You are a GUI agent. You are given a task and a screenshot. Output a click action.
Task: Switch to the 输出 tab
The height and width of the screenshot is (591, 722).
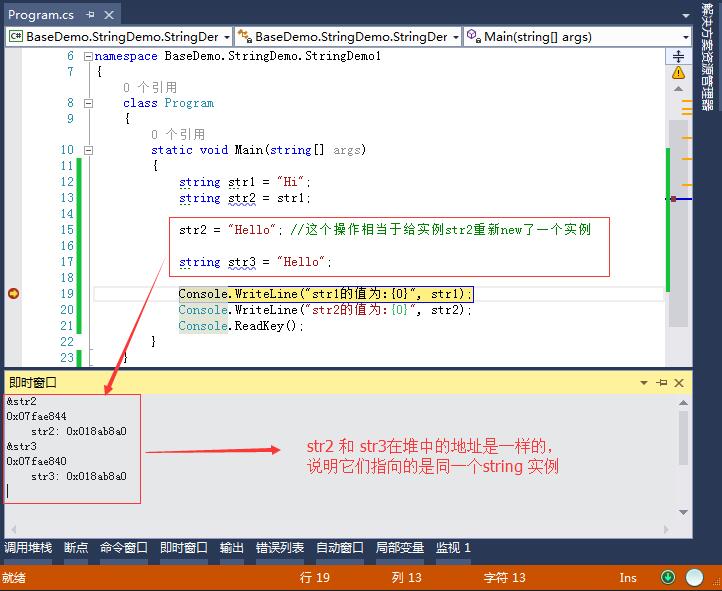232,548
